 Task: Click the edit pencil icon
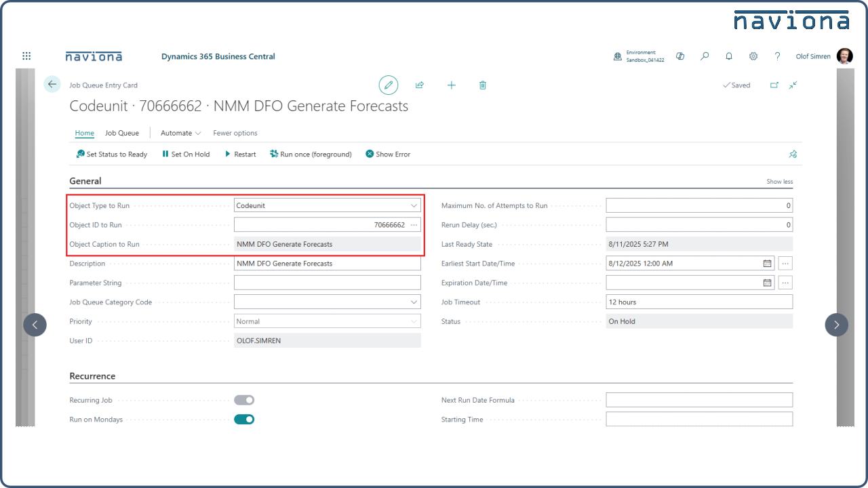[388, 85]
